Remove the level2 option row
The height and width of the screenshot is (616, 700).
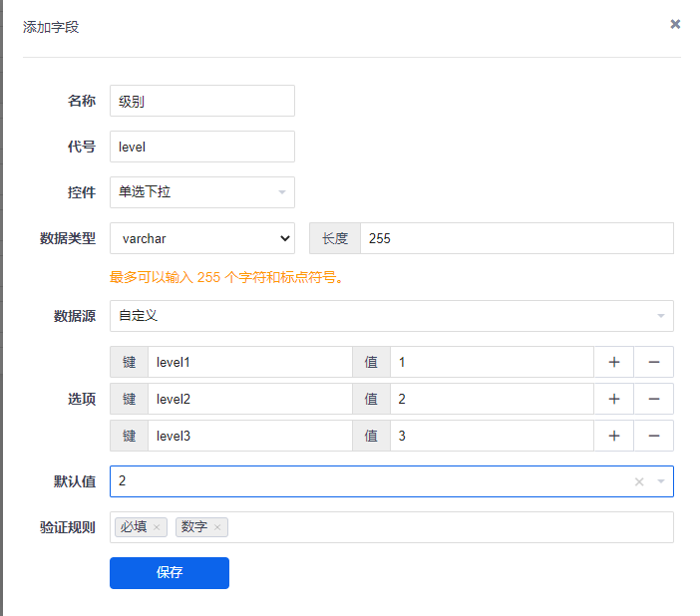pyautogui.click(x=653, y=399)
